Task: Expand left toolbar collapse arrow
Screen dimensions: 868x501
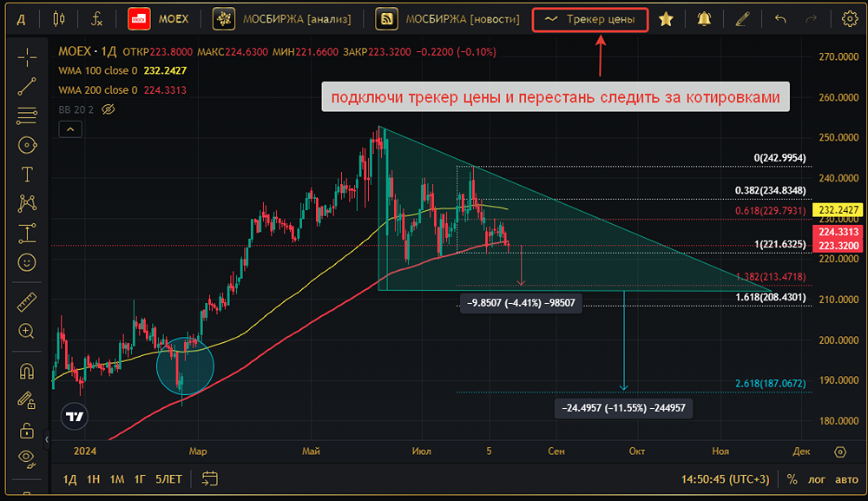Action: click(x=47, y=439)
